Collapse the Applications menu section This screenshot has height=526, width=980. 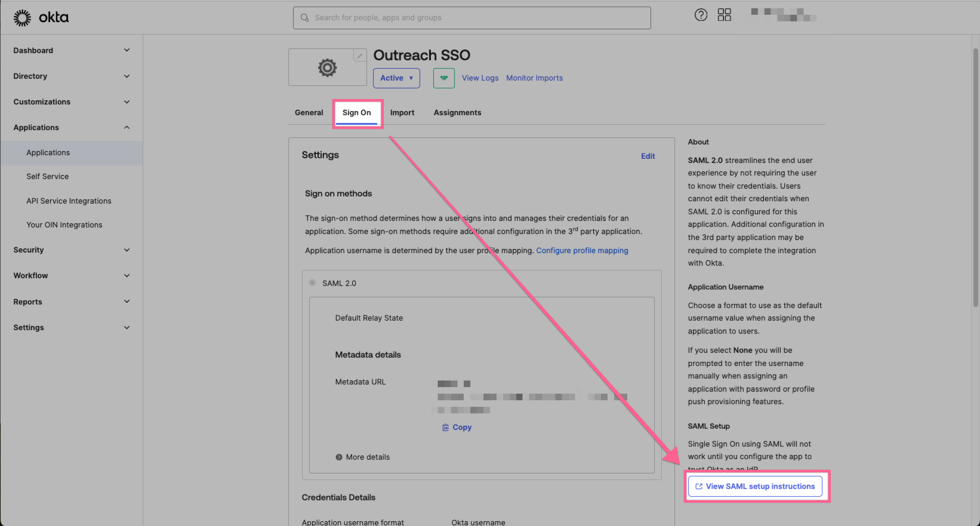(x=72, y=128)
